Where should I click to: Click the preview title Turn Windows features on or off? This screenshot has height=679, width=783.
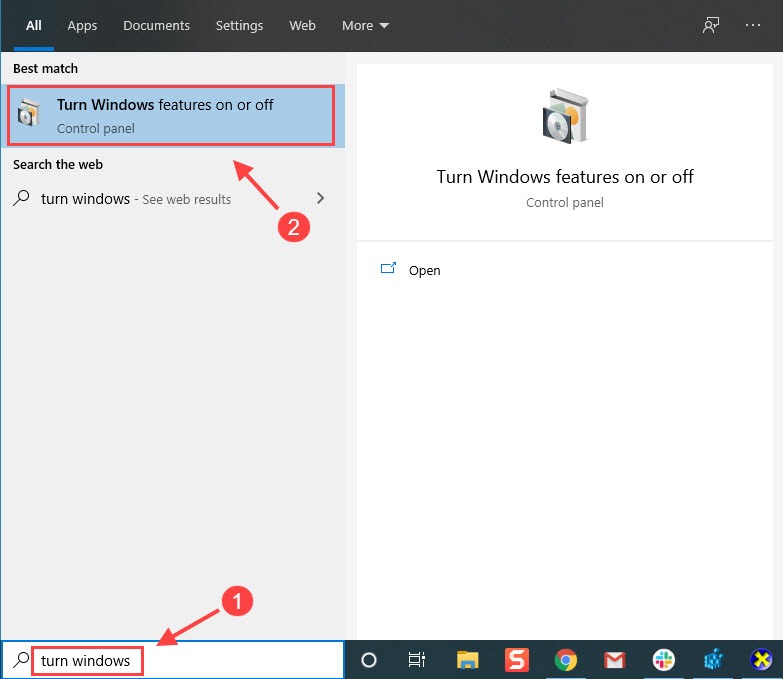point(565,177)
